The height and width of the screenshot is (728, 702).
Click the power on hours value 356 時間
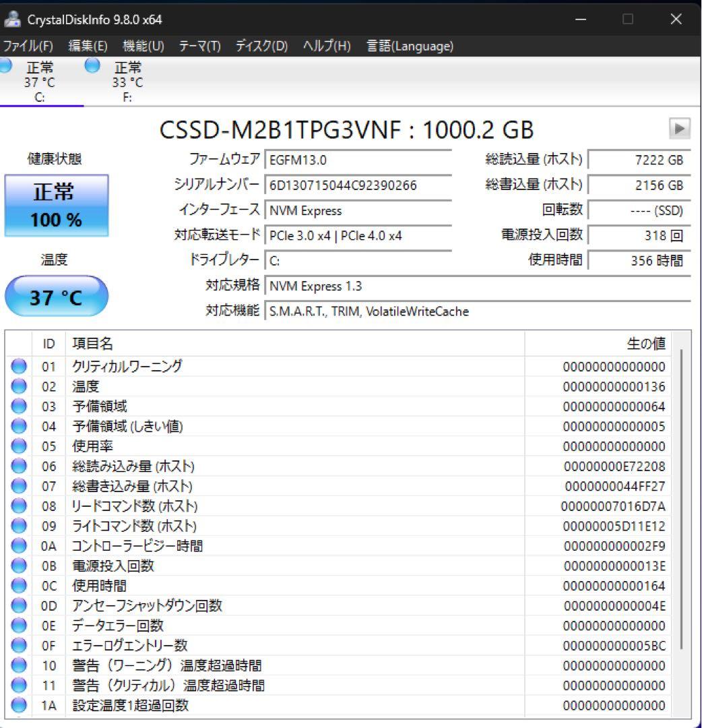(x=639, y=260)
